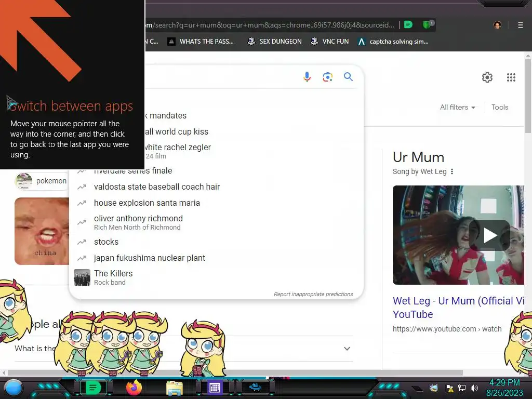Click the network tray icon
This screenshot has height=399, width=532.
pos(461,388)
